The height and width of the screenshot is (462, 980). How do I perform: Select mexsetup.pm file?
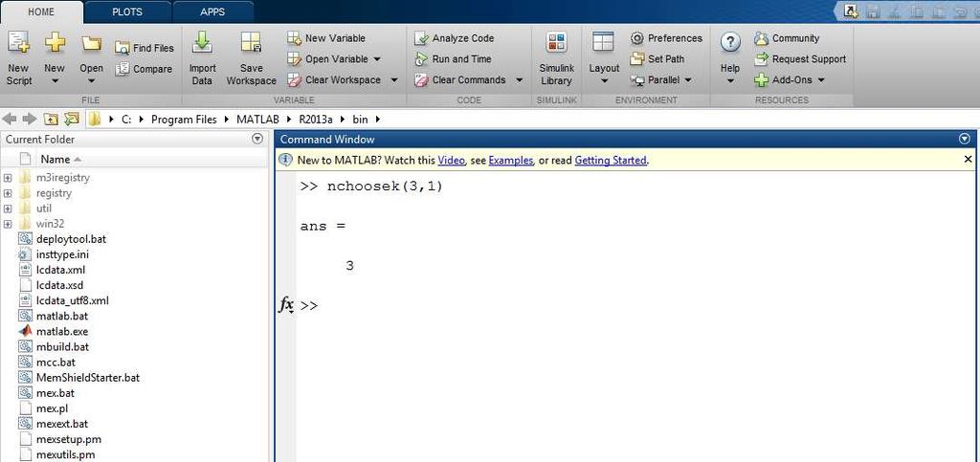point(69,440)
